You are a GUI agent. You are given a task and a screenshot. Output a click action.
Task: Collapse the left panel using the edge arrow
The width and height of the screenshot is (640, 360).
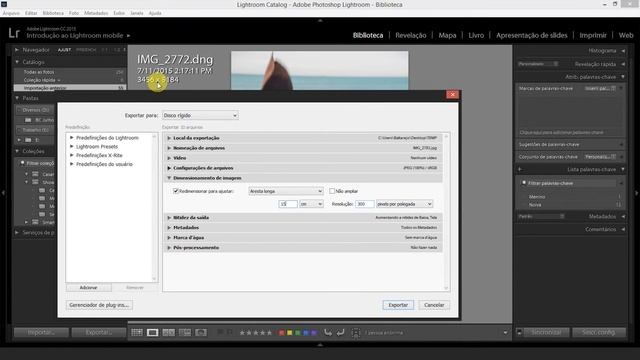pos(3,193)
